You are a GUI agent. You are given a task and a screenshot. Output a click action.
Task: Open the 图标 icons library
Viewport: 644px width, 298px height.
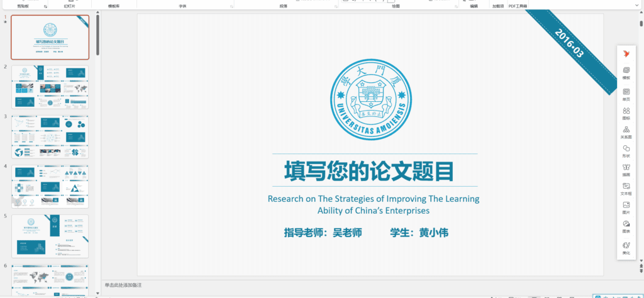[626, 113]
